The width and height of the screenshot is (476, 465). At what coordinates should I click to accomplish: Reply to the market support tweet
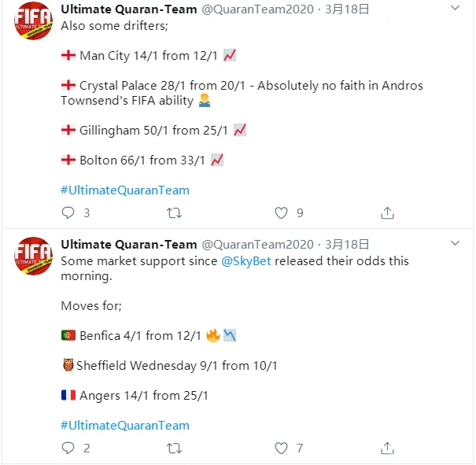pos(68,448)
